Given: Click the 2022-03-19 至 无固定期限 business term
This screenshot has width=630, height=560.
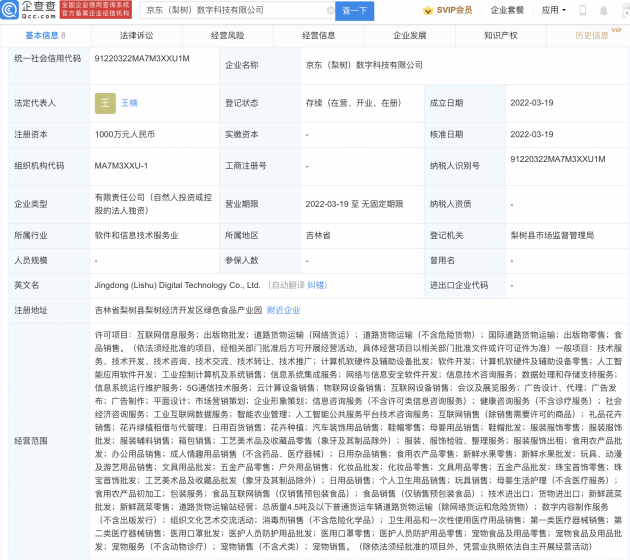Looking at the screenshot, I should pos(354,204).
